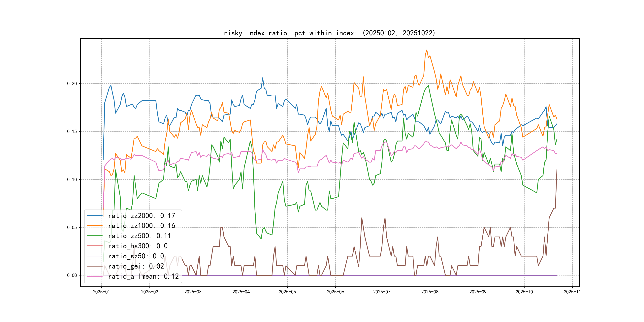Click the ratio_hs300 legend entry
644x322 pixels.
138,246
